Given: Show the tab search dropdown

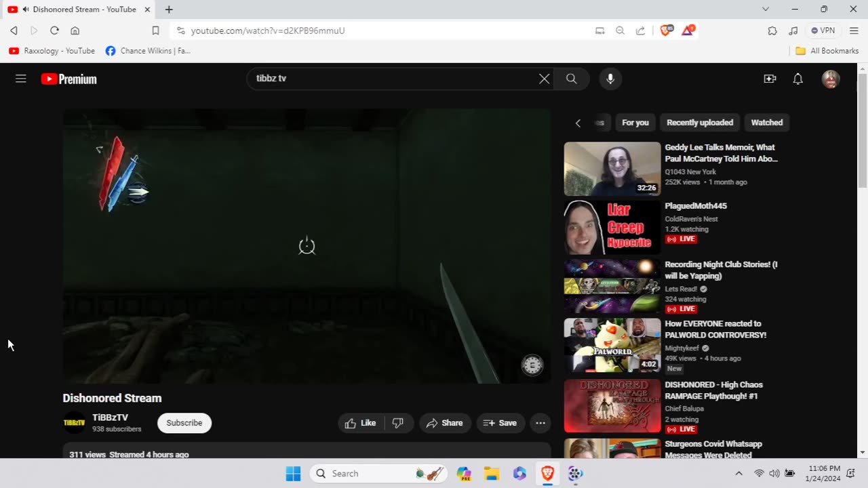Looking at the screenshot, I should tap(766, 9).
